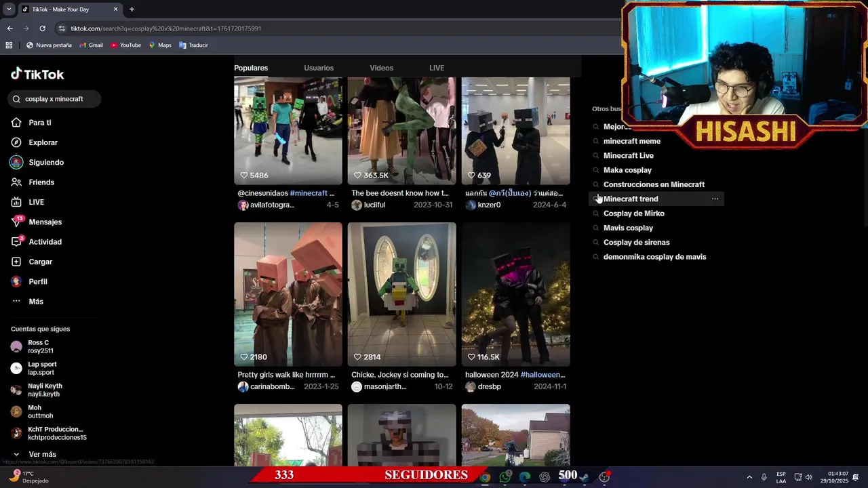This screenshot has height=488, width=868.
Task: Open the Siguiendo feed
Action: (37, 163)
